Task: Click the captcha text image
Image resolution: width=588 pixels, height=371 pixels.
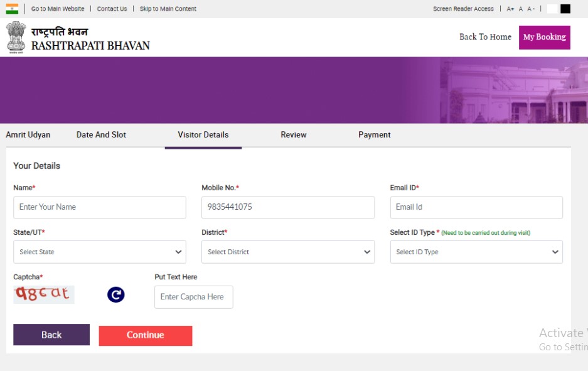Action: coord(44,294)
